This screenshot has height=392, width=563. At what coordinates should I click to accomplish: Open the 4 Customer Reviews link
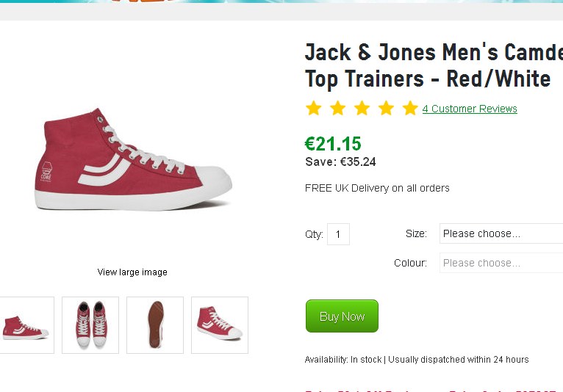click(x=470, y=109)
